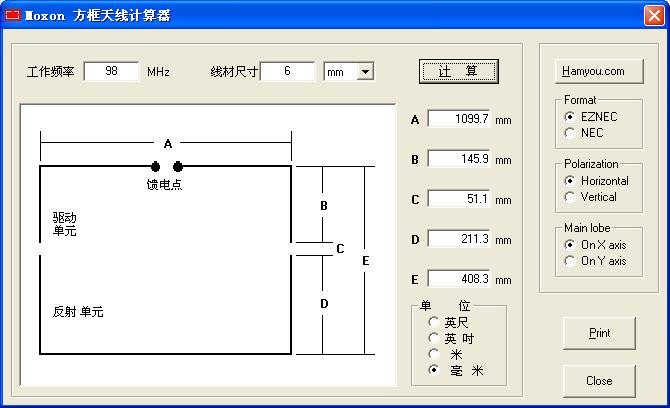Image resolution: width=670 pixels, height=408 pixels.
Task: Select 英尺 (feet) as the unit
Action: click(433, 322)
